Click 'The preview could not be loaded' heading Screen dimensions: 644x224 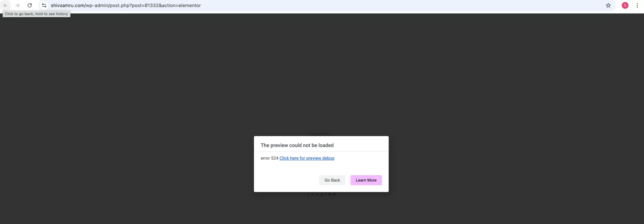[x=297, y=145]
